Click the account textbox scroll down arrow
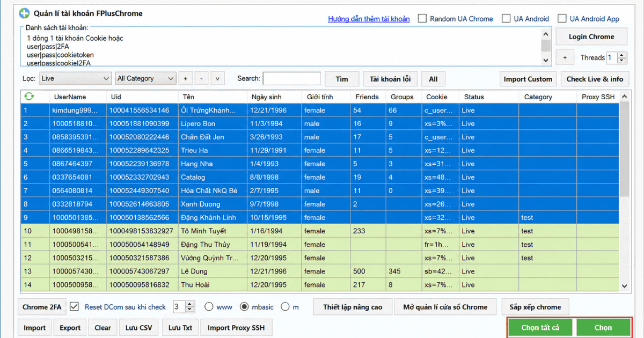Viewport: 644px width, 338px height. [x=546, y=60]
